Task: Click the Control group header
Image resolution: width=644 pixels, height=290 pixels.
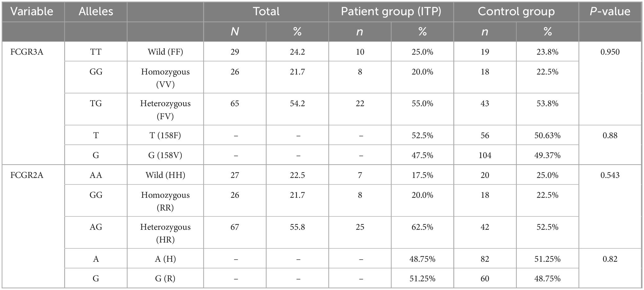Action: (x=516, y=11)
